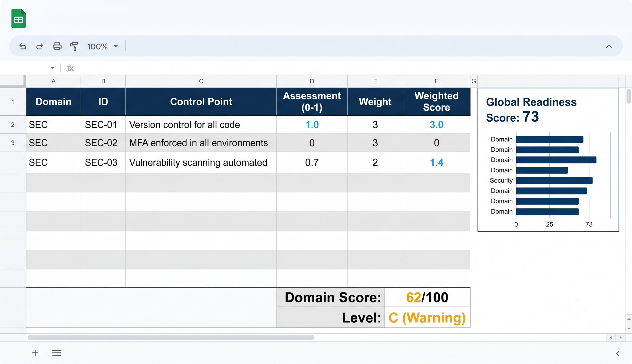Collapse the toolbar with the chevron
Viewport: 632px width, 364px height.
pyautogui.click(x=609, y=46)
